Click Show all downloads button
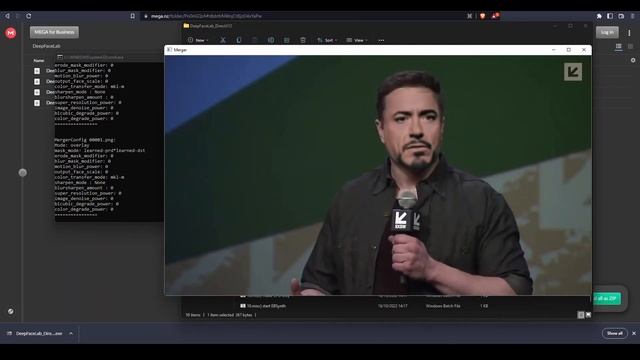Image resolution: width=640 pixels, height=360 pixels. (614, 333)
